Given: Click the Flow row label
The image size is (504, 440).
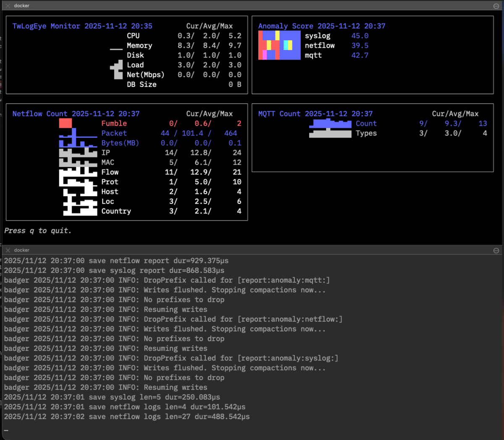Looking at the screenshot, I should pos(110,172).
